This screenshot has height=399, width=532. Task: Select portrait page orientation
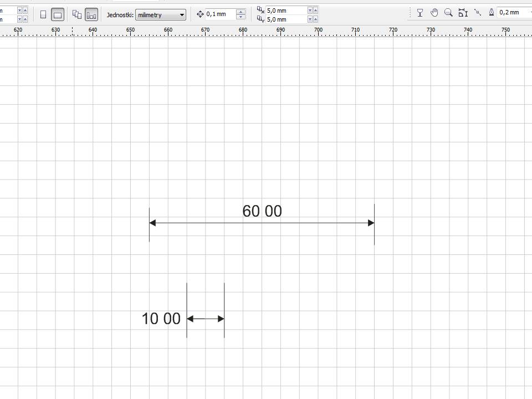pos(43,15)
